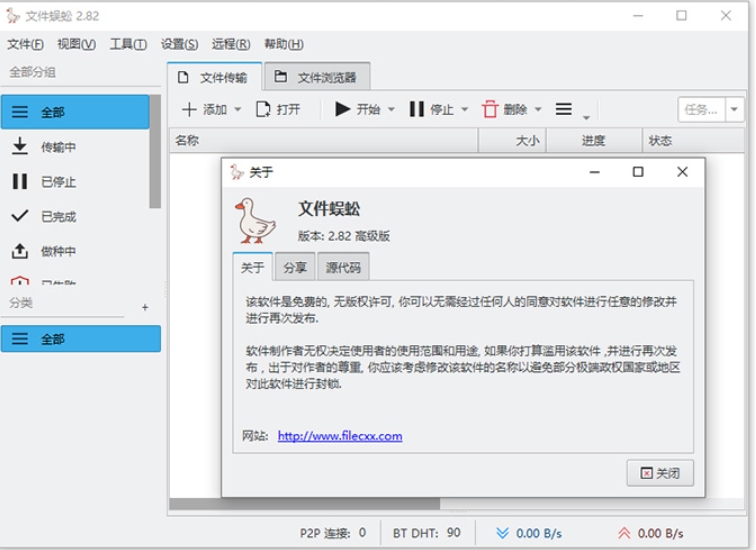Select 已完成 checkmark item in sidebar
The width and height of the screenshot is (756, 550).
[x=58, y=216]
